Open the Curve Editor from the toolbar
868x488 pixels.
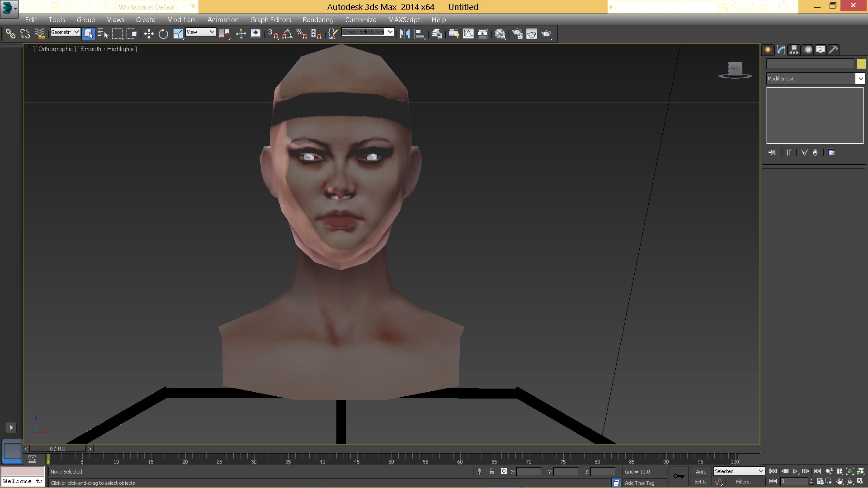tap(468, 34)
